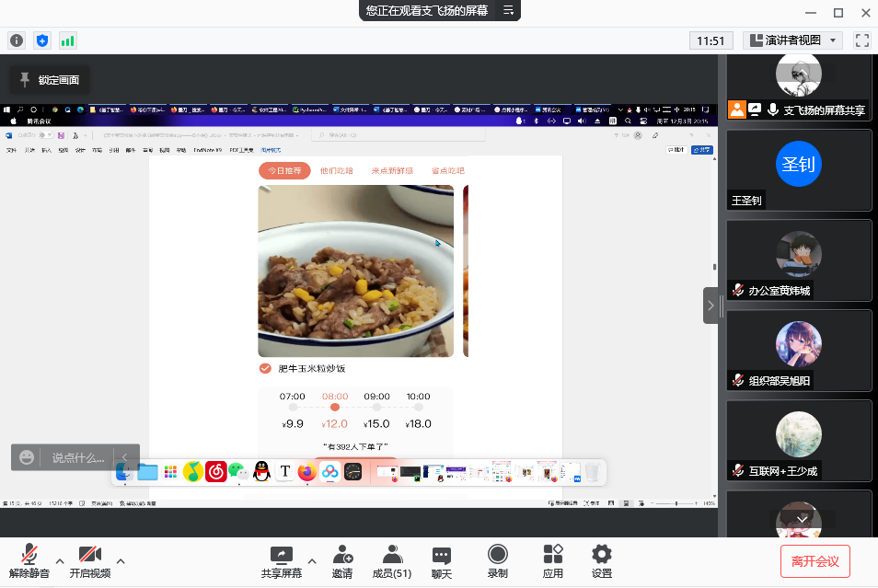
Task: View the network quality signal bars
Action: pyautogui.click(x=67, y=40)
